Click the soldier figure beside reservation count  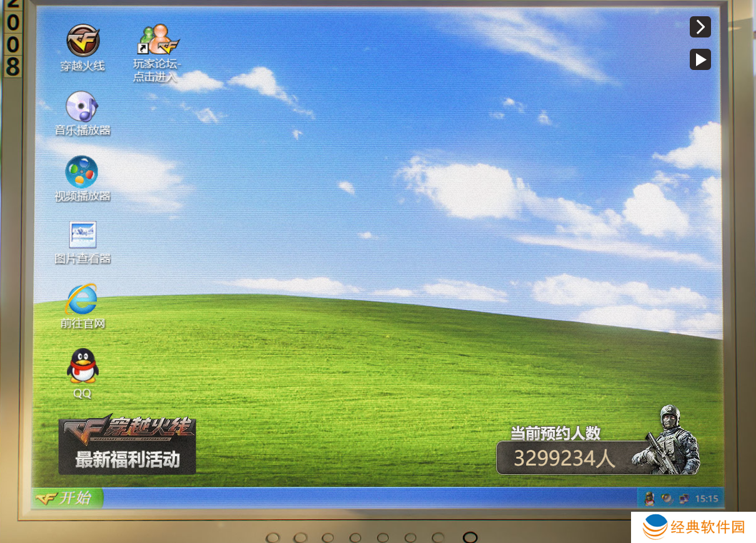click(667, 439)
